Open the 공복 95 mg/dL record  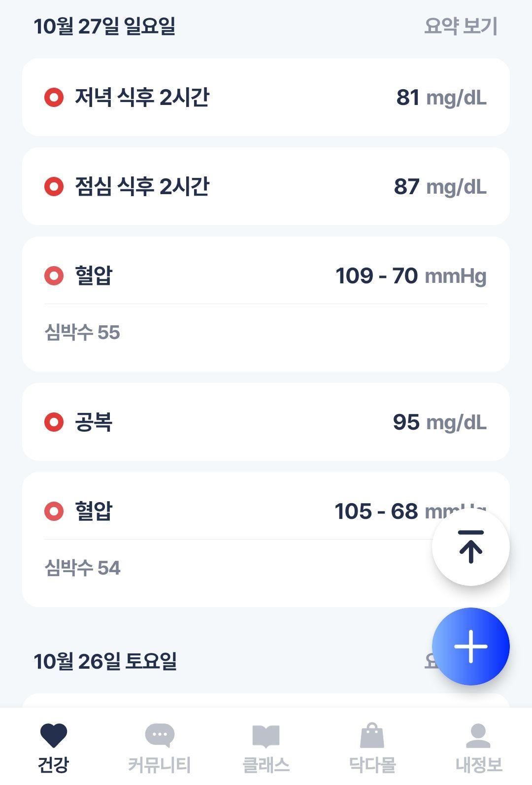[266, 422]
